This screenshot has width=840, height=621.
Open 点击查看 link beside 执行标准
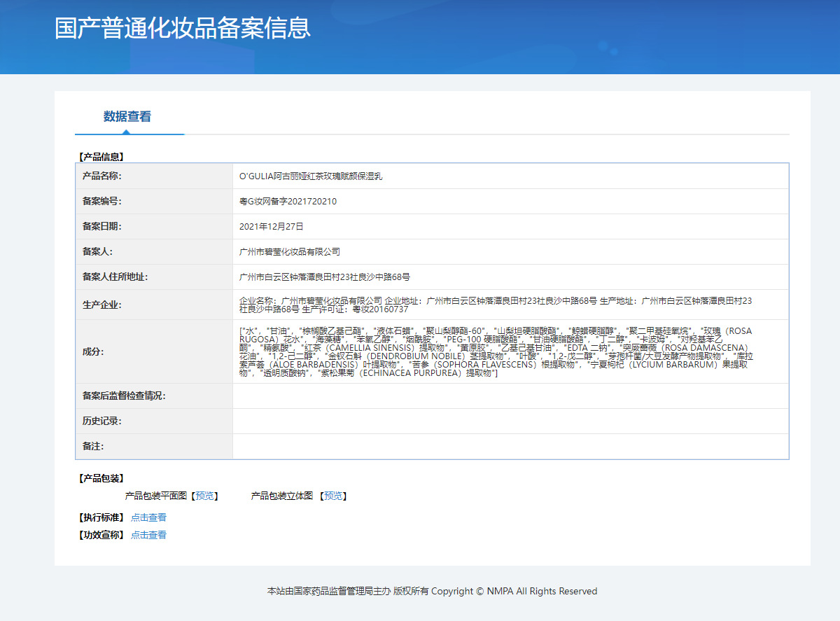(x=148, y=518)
